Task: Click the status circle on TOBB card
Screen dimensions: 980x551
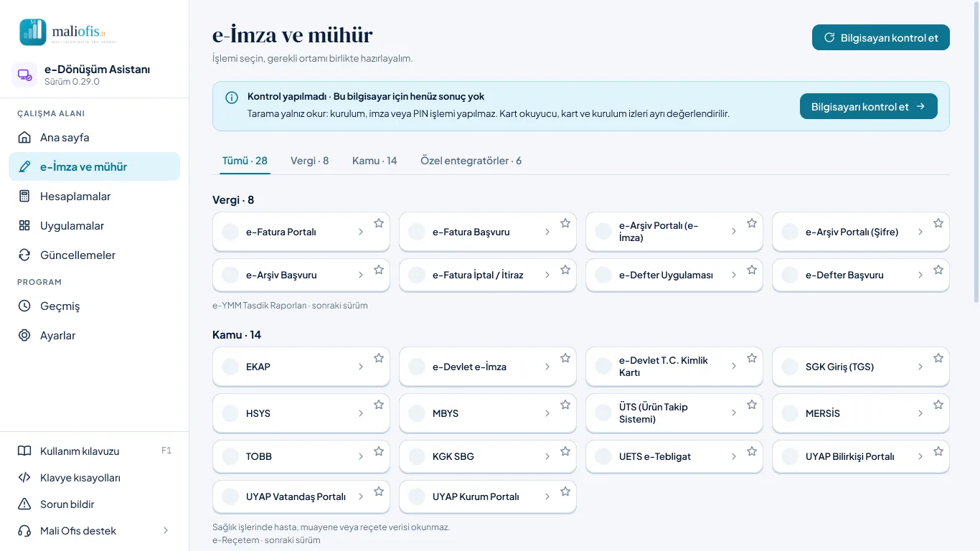Action: [230, 456]
